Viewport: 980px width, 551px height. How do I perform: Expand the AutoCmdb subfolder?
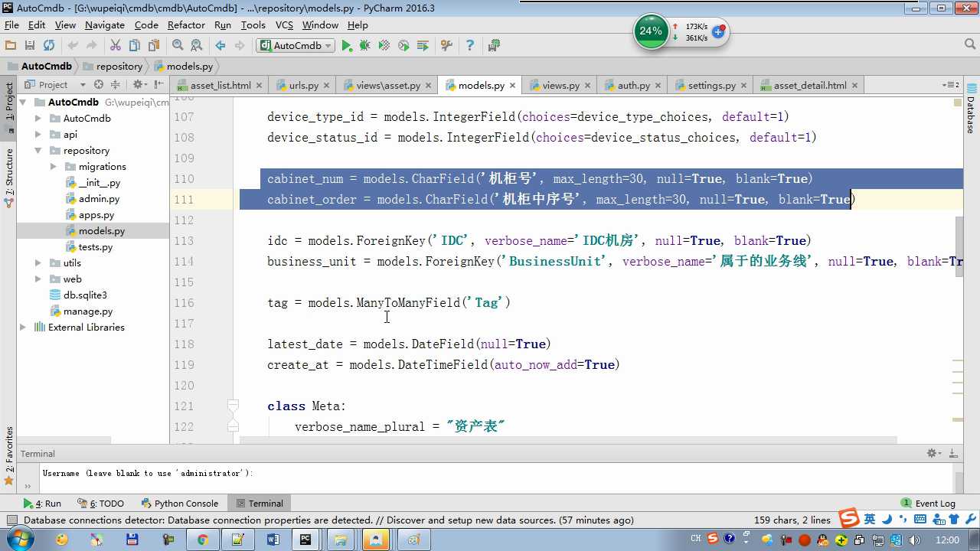tap(38, 119)
